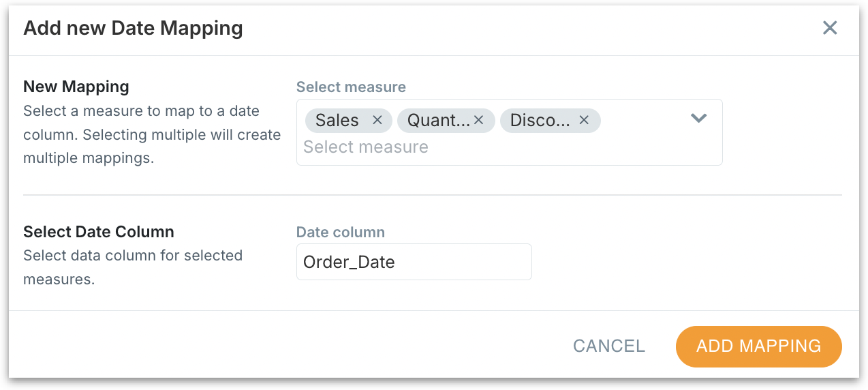Click the Date column field label

pos(341,232)
